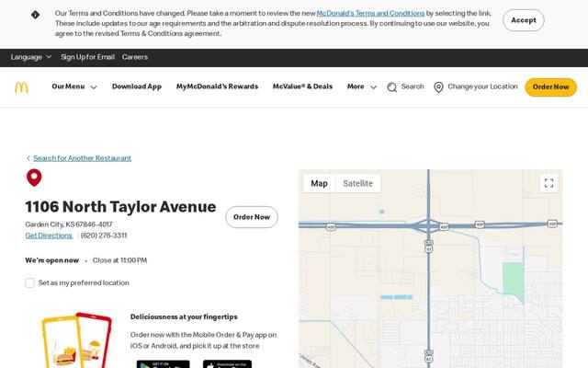The height and width of the screenshot is (368, 588).
Task: Toggle fullscreen map view
Action: (549, 183)
